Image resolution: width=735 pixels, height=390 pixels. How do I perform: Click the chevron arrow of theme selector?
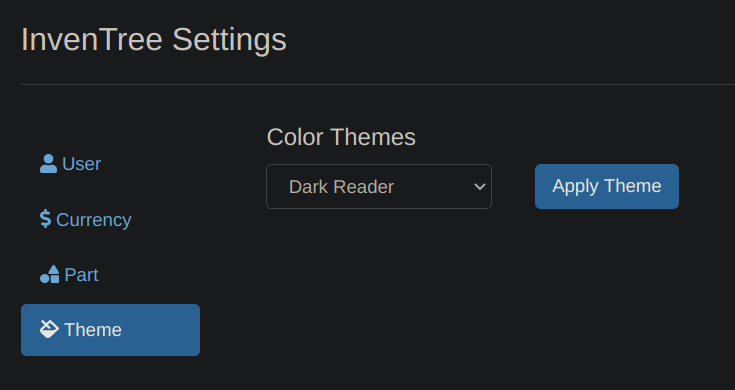(480, 187)
